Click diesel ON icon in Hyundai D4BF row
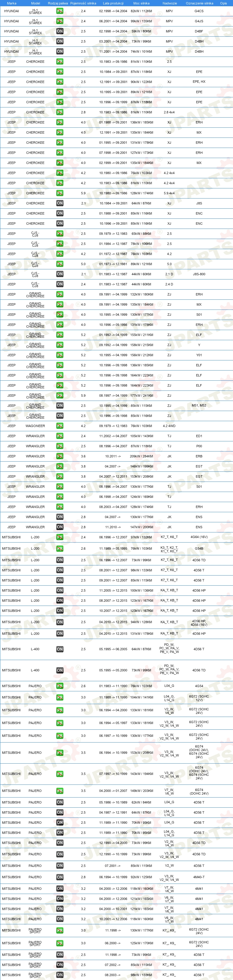The image size is (233, 980). pos(60,31)
